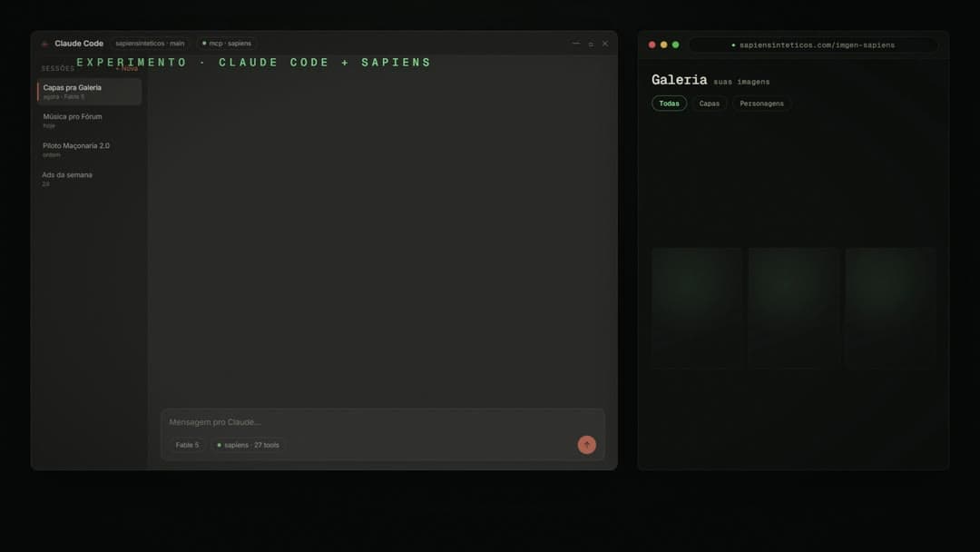Click the green traffic-light button in Galeria window

coord(676,45)
